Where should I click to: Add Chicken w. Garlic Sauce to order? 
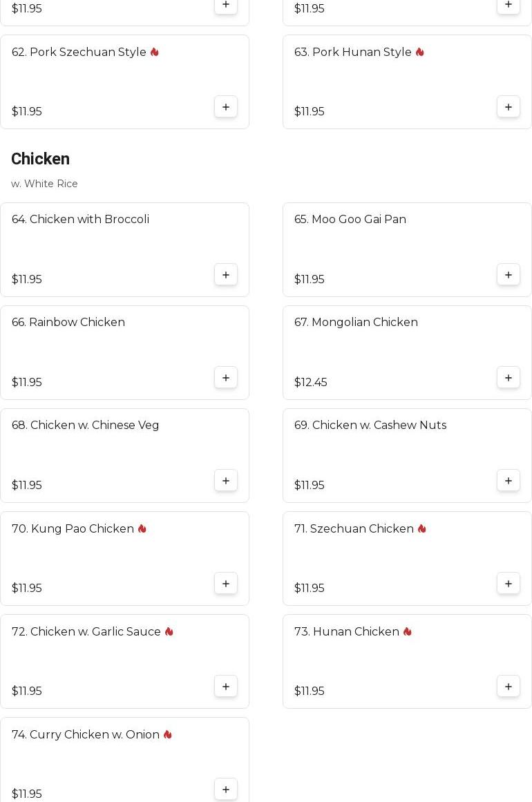226,687
